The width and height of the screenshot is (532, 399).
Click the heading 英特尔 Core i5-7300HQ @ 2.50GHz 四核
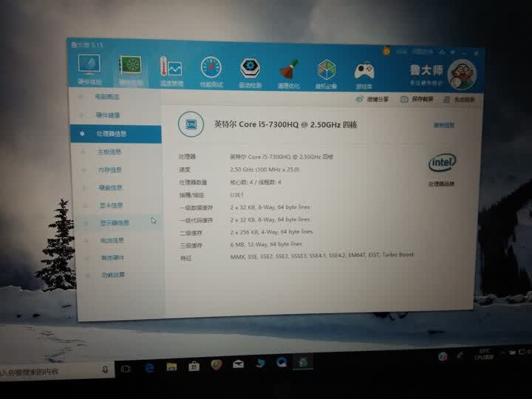click(285, 125)
